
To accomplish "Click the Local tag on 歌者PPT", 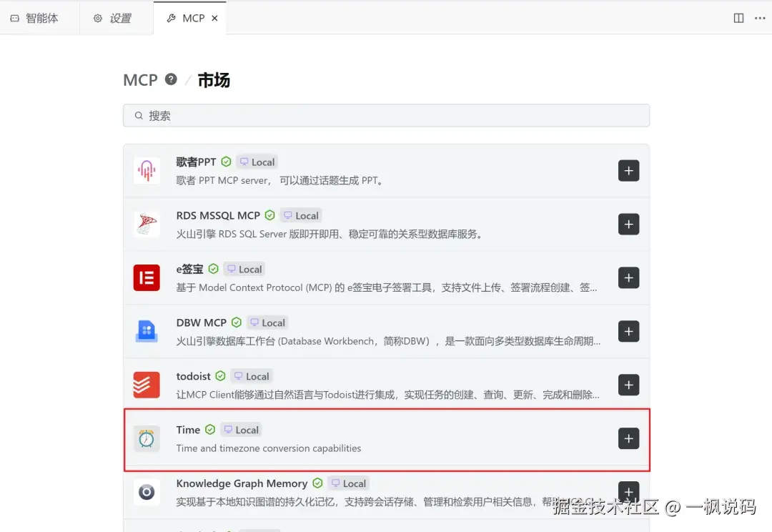I will coord(257,162).
